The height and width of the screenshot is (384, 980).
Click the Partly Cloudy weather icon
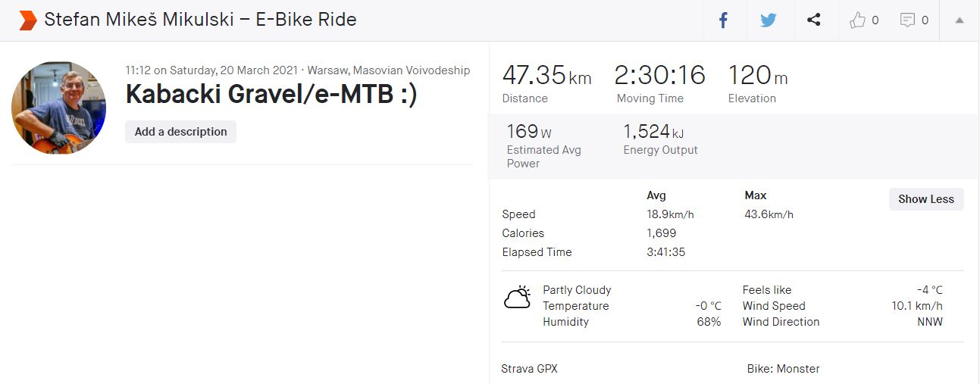[x=517, y=298]
